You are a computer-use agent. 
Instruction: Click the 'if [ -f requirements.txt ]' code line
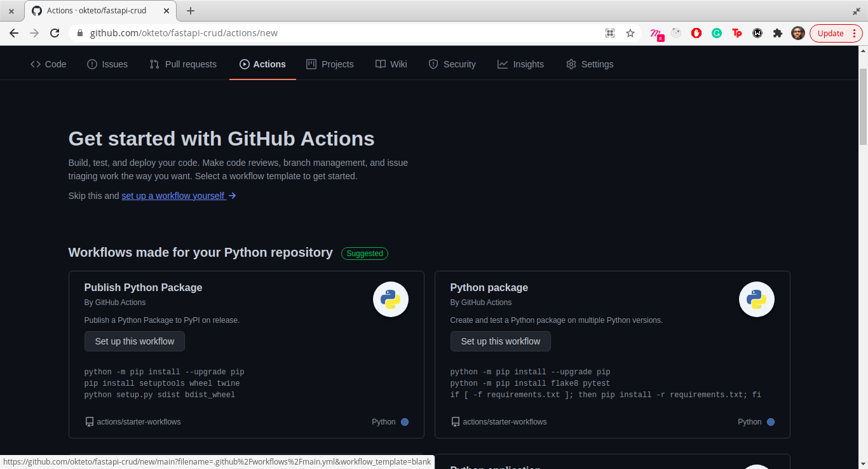(x=606, y=395)
